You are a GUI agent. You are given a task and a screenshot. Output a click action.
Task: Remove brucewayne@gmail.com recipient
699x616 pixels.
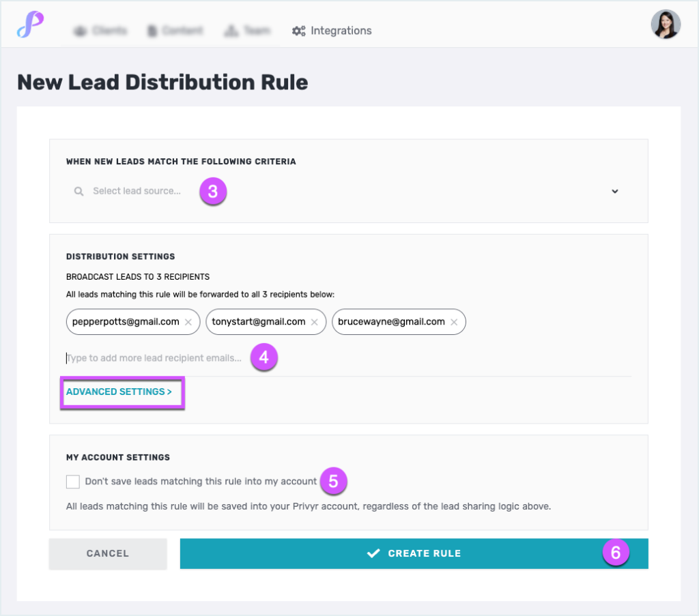454,322
